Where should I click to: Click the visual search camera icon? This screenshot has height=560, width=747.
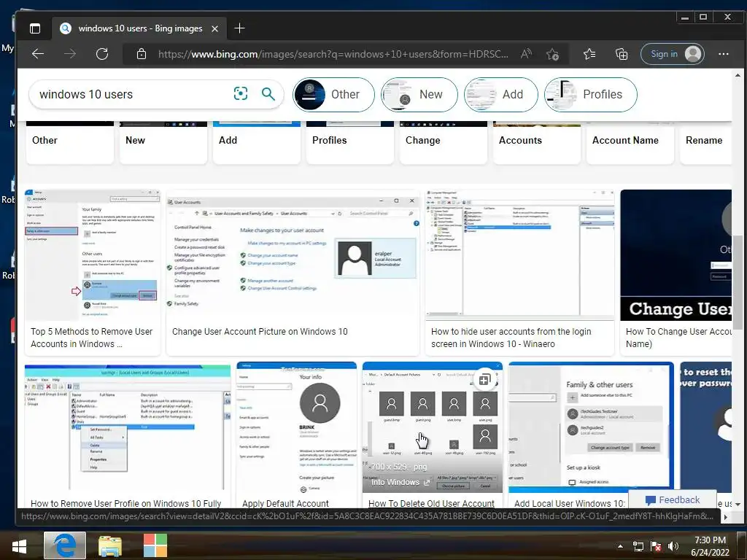coord(241,94)
